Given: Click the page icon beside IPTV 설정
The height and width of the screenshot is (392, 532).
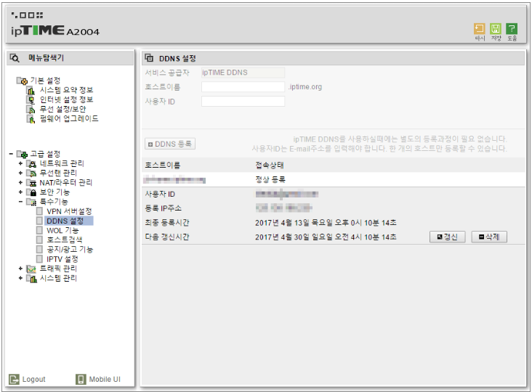Looking at the screenshot, I should pos(40,259).
